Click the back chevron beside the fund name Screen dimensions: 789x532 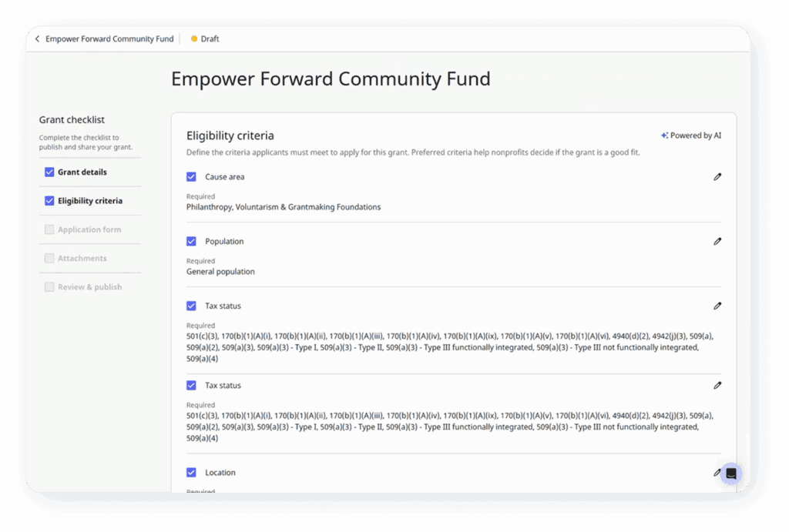tap(37, 38)
